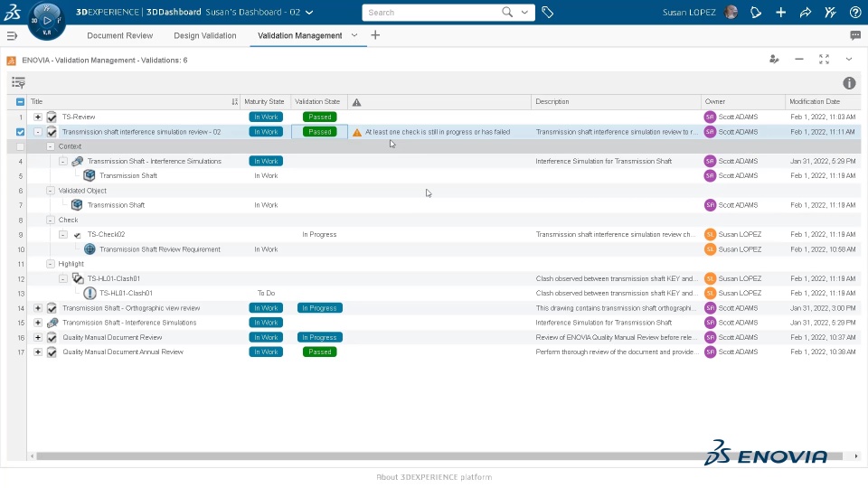Open the chat comments icon
Image resolution: width=868 pixels, height=488 pixels.
[855, 35]
